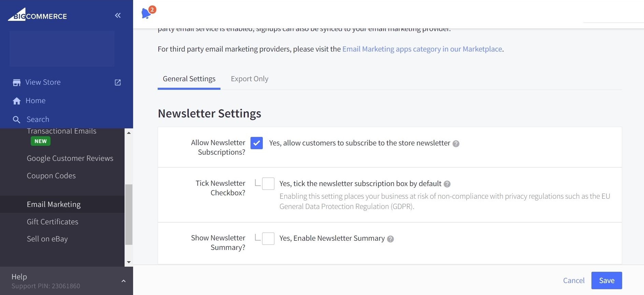Open store via external link icon
This screenshot has width=644, height=295.
tap(118, 83)
